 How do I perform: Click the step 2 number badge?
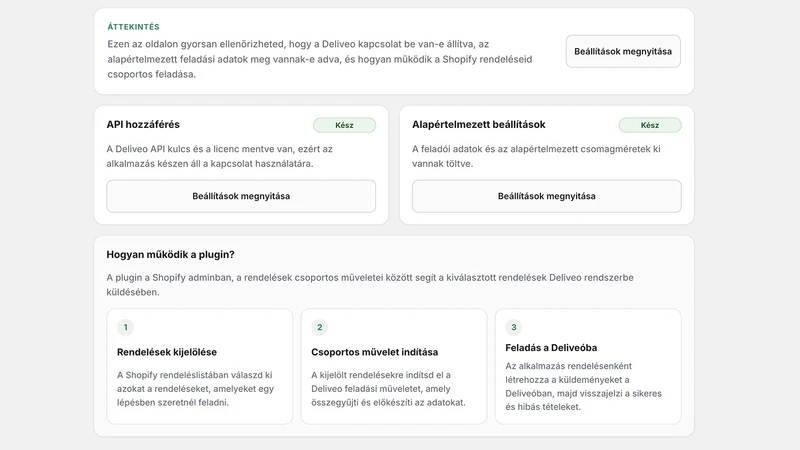tap(320, 327)
